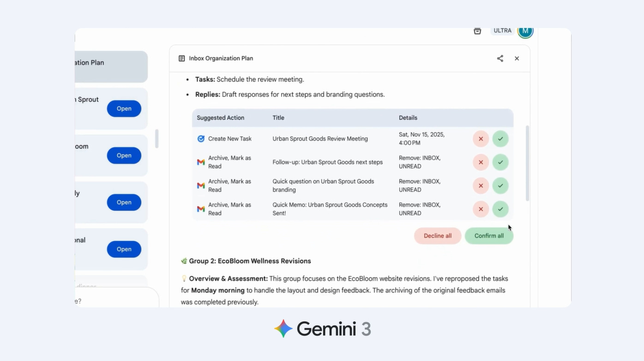Screen dimensions: 644x361
Task: Click Open button in the sidebar row ending 'oom'
Action: pos(124,156)
